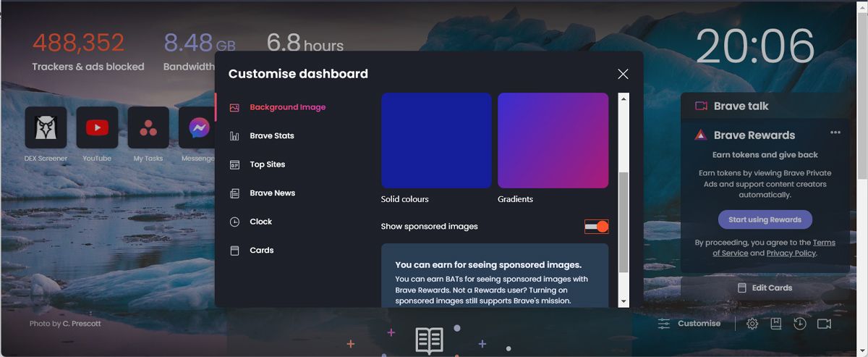
Task: Open the Privacy Policy link
Action: point(791,253)
